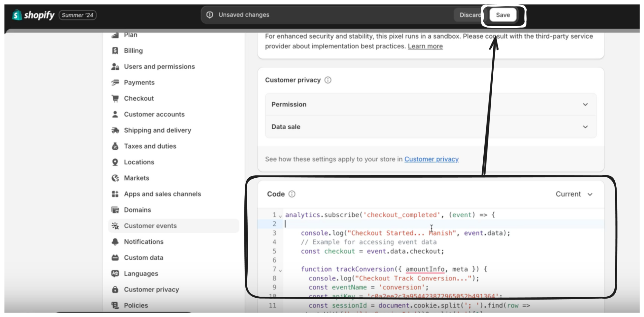
Task: Click the Discard button
Action: pos(469,15)
